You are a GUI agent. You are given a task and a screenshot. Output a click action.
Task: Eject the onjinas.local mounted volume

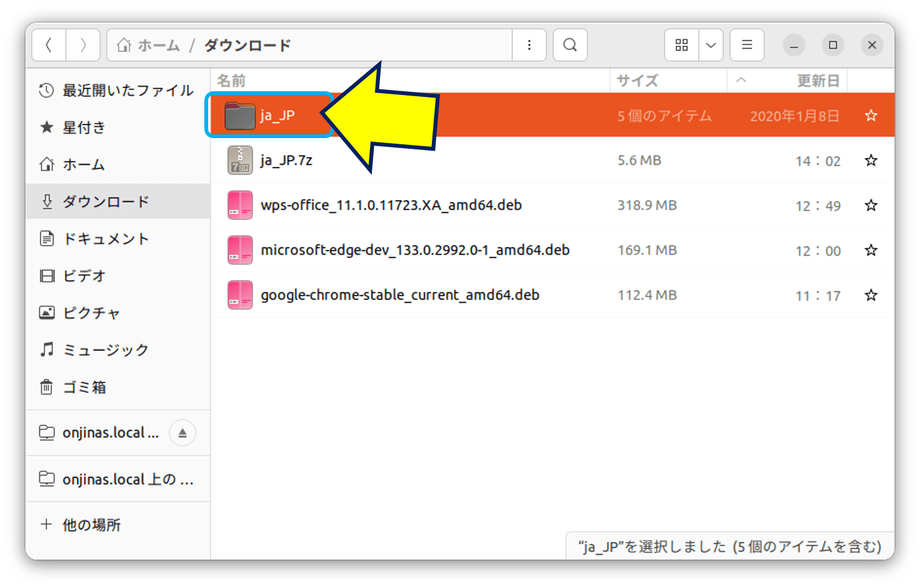[182, 433]
